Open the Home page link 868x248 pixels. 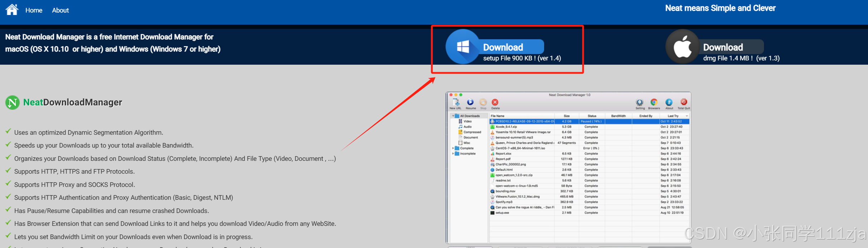[34, 10]
